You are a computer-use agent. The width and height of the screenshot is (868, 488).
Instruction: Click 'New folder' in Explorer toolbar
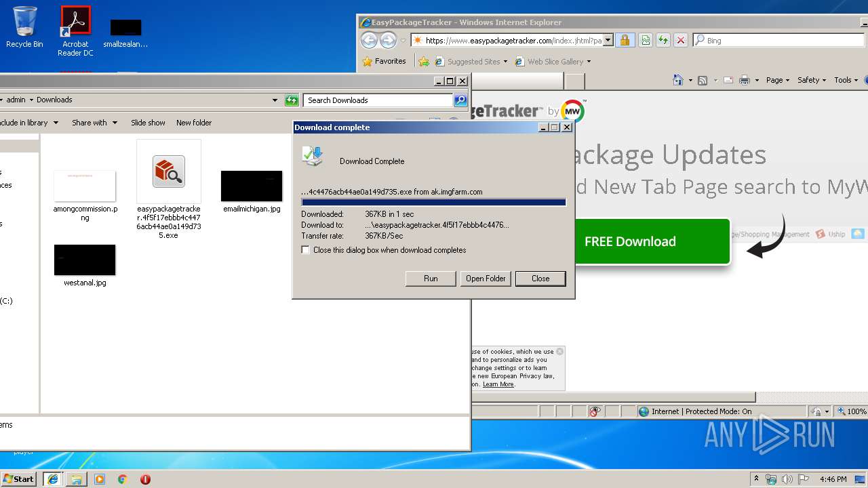[x=194, y=123]
